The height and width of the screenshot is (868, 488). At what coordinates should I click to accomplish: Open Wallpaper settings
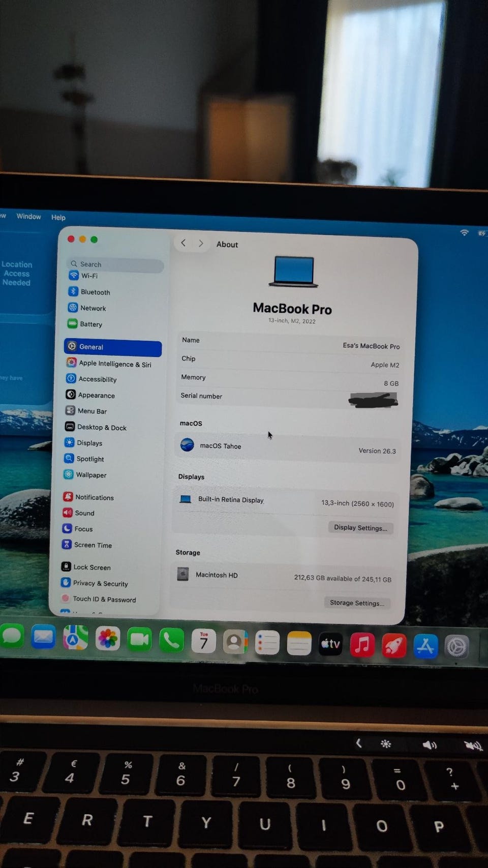point(85,474)
